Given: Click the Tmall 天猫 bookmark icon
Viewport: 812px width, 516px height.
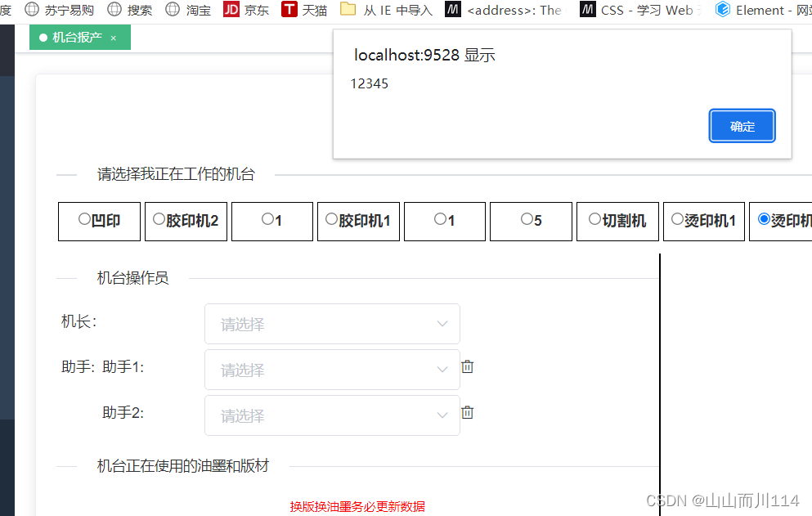Looking at the screenshot, I should [x=290, y=10].
